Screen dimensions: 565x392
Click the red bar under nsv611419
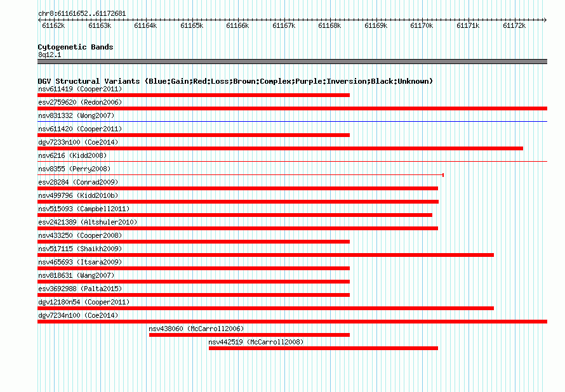(x=194, y=95)
